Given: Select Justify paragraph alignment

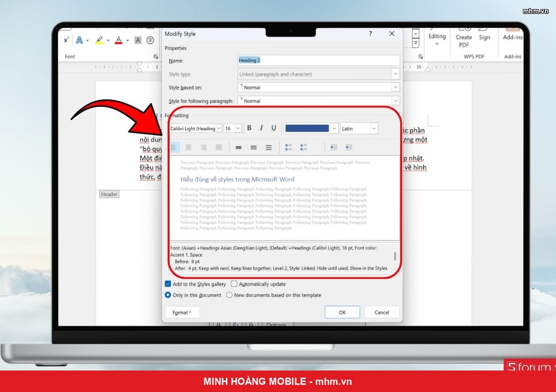Looking at the screenshot, I should coord(219,147).
